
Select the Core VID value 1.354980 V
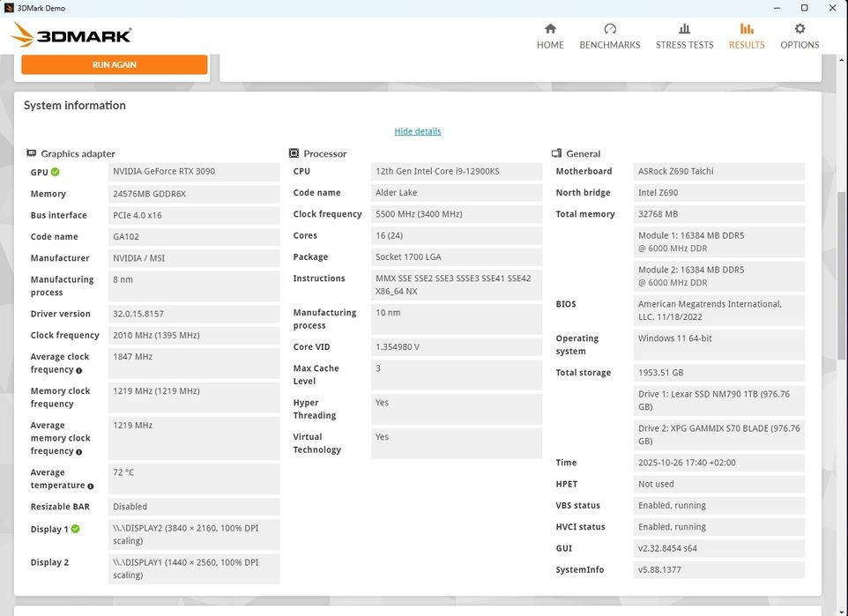(457, 346)
